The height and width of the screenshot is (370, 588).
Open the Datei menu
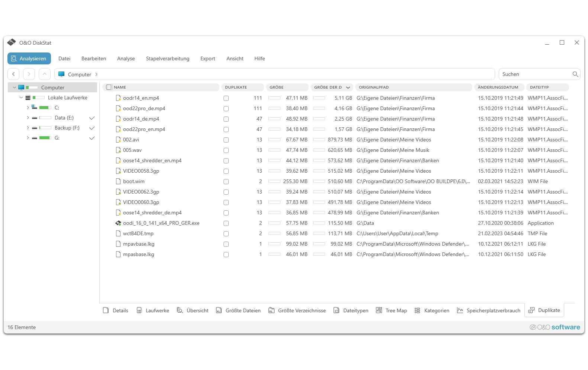click(x=64, y=58)
